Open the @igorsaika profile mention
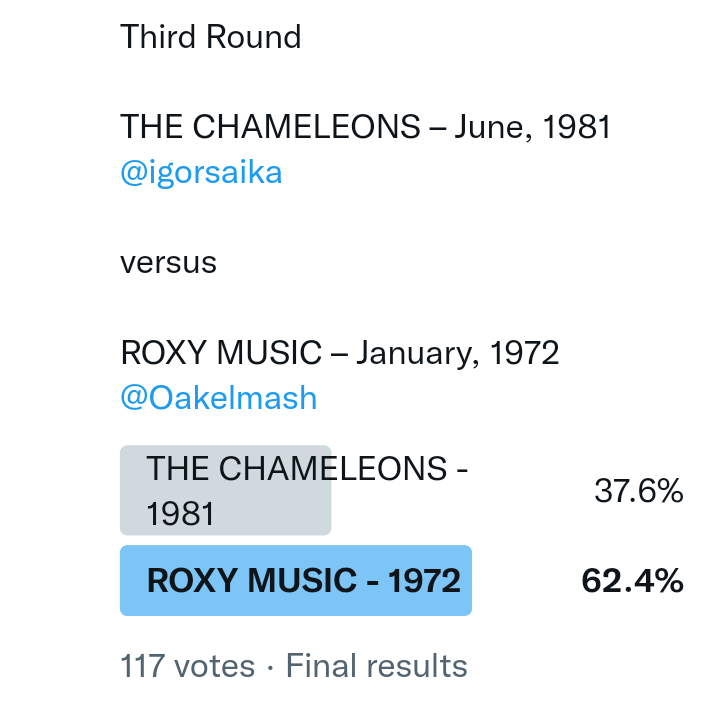The image size is (720, 703). pyautogui.click(x=201, y=173)
